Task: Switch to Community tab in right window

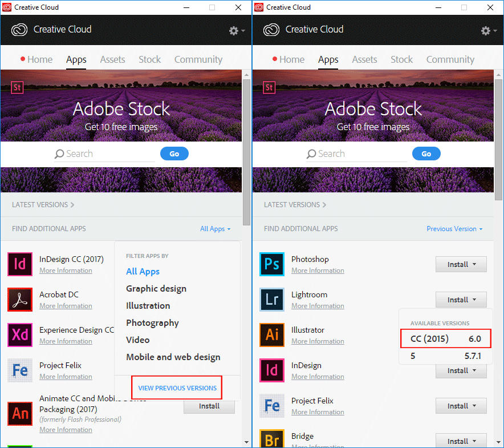Action: [450, 59]
